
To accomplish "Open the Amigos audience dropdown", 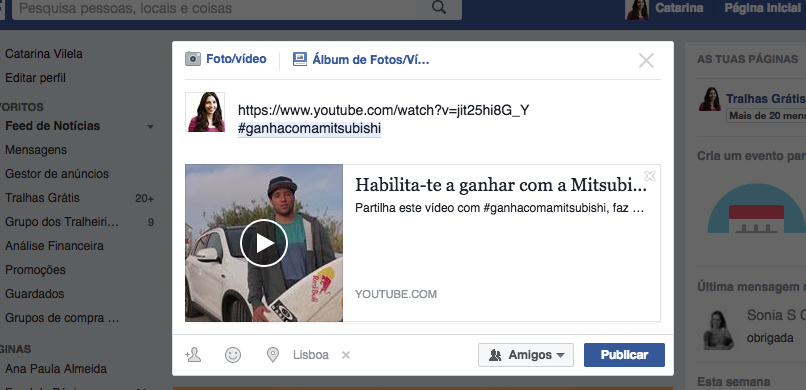I will (526, 355).
